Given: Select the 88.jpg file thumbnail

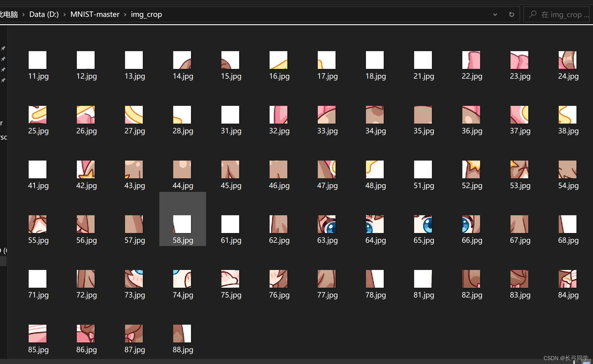Looking at the screenshot, I should 182,334.
